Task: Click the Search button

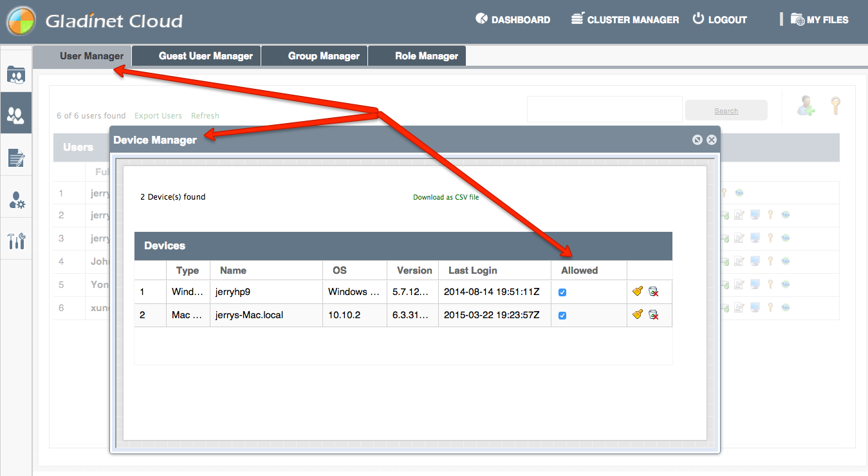Action: click(x=726, y=110)
